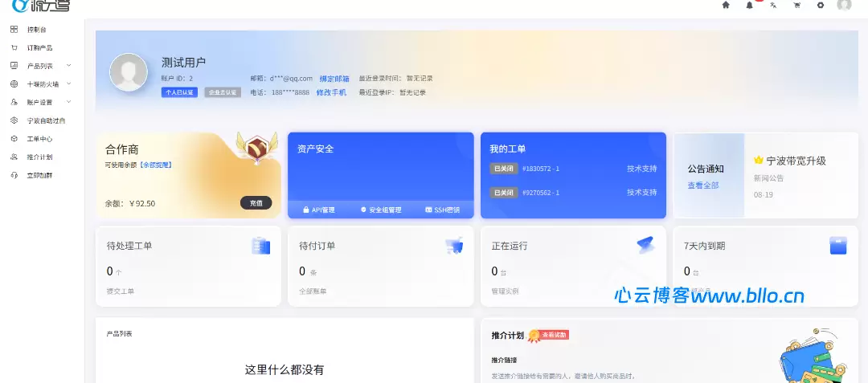Click the 订购产品 cart icon in sidebar
868x383 pixels.
click(x=14, y=47)
